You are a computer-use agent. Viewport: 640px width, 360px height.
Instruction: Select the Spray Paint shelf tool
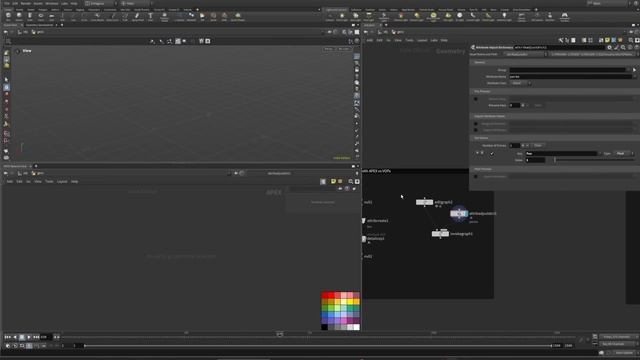coord(138,16)
